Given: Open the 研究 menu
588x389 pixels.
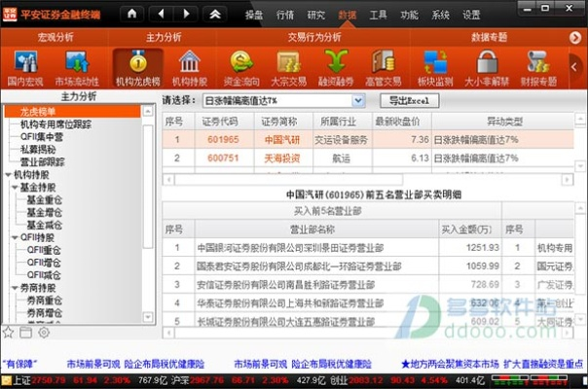Looking at the screenshot, I should pos(315,15).
